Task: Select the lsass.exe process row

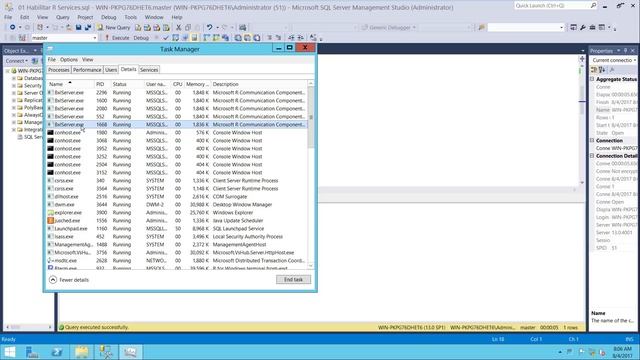Action: click(176, 237)
